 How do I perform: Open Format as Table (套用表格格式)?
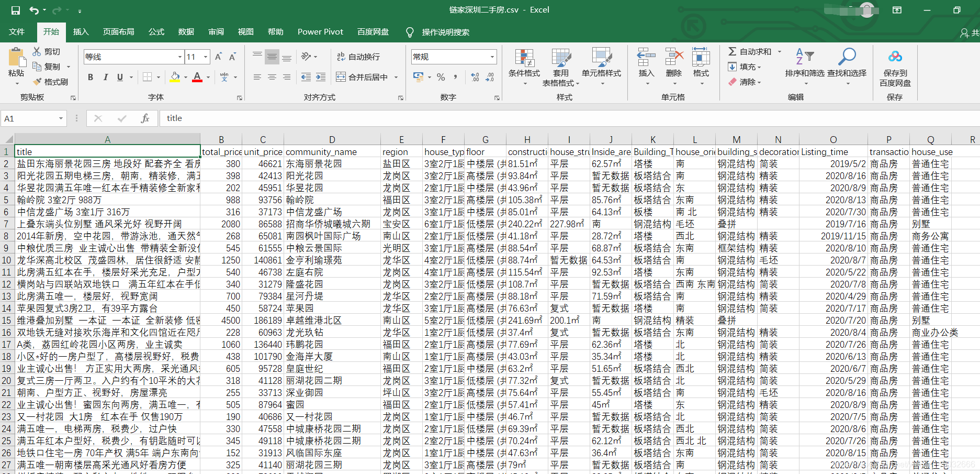point(561,68)
